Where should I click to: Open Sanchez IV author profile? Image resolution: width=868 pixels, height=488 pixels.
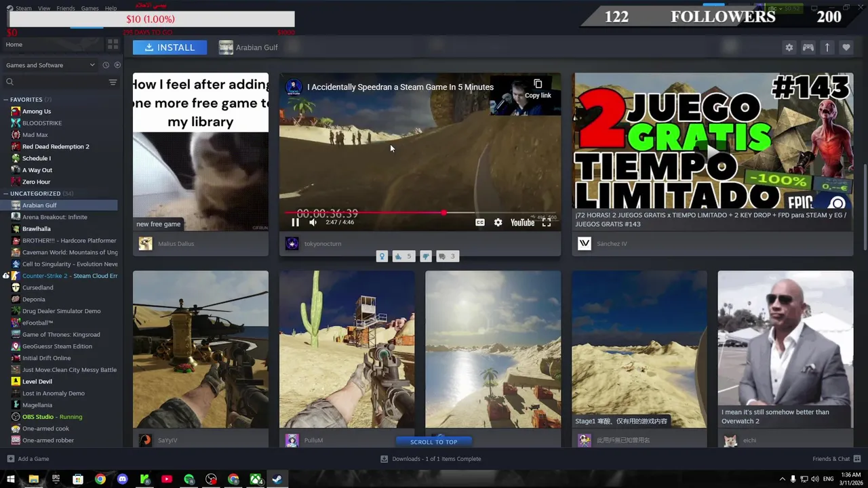(x=612, y=243)
